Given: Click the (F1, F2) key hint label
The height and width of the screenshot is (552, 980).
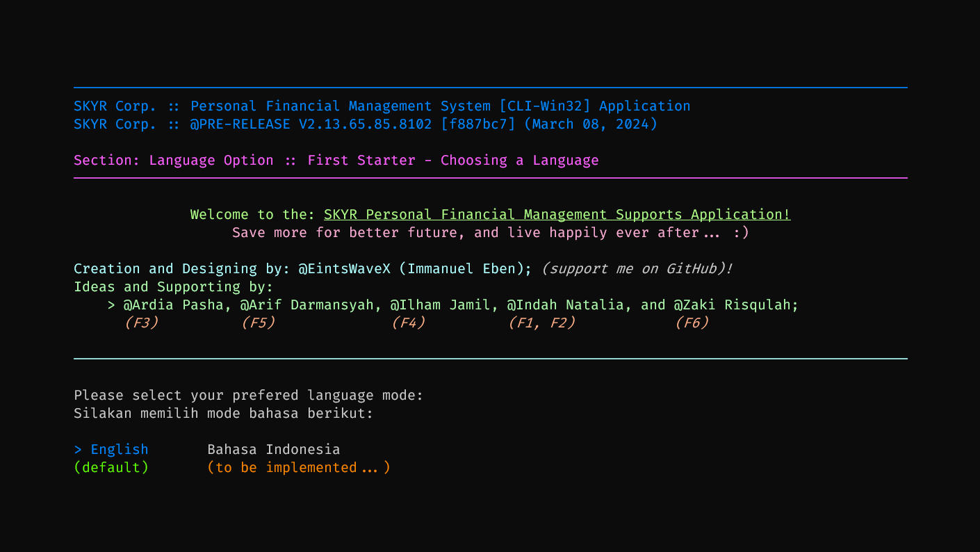Looking at the screenshot, I should (542, 323).
